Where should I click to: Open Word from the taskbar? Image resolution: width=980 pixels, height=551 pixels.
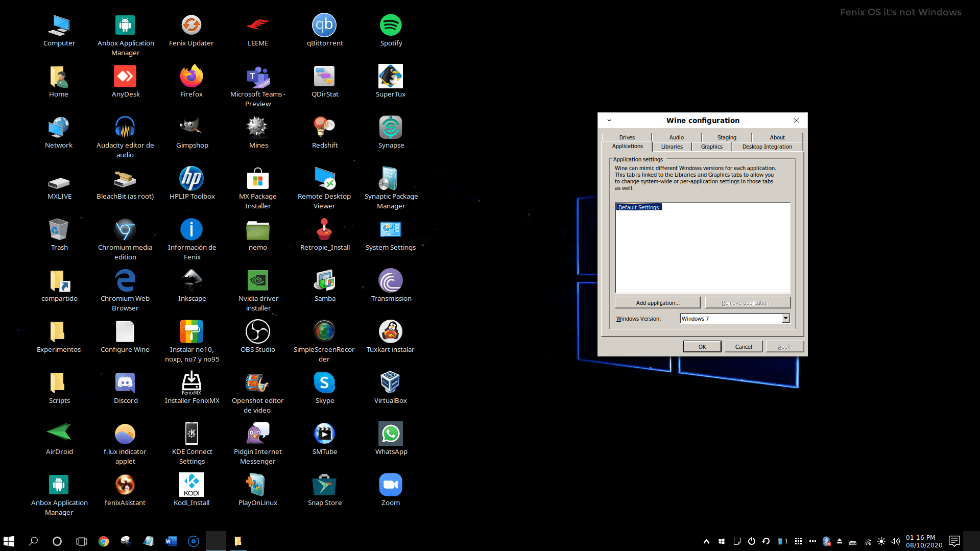(171, 541)
